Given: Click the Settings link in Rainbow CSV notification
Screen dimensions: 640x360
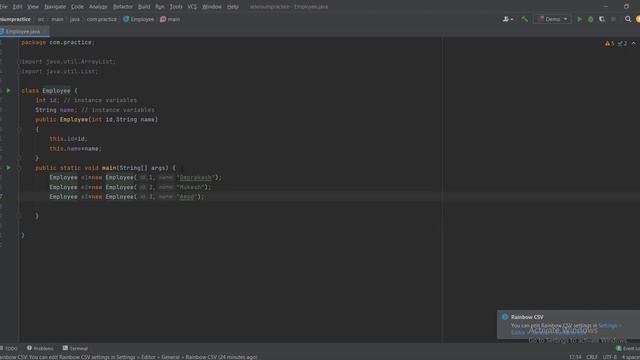Looking at the screenshot, I should click(x=608, y=325).
